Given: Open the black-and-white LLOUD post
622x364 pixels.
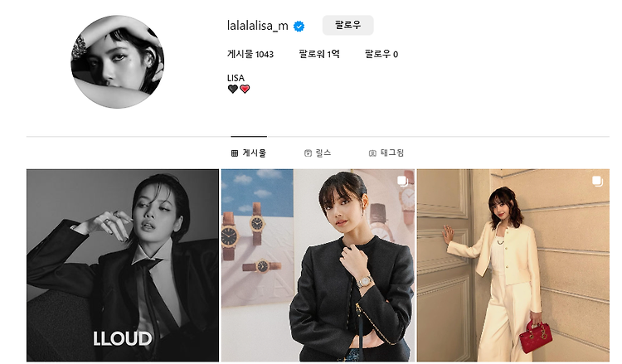Looking at the screenshot, I should (123, 265).
